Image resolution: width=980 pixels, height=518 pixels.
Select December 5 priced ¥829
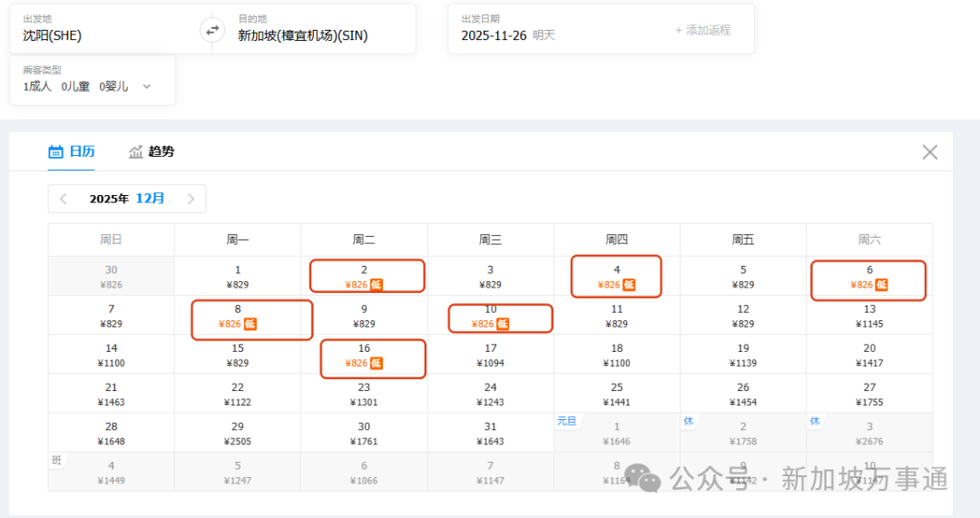coord(743,276)
